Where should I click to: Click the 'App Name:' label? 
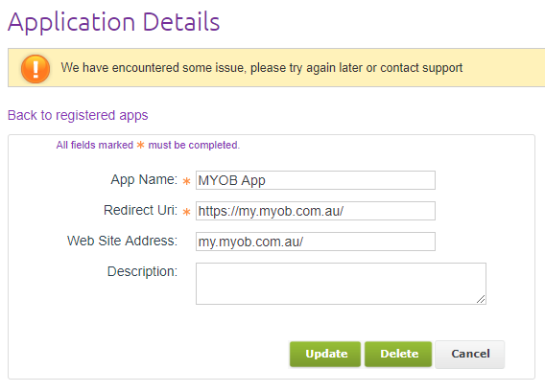[x=144, y=180]
